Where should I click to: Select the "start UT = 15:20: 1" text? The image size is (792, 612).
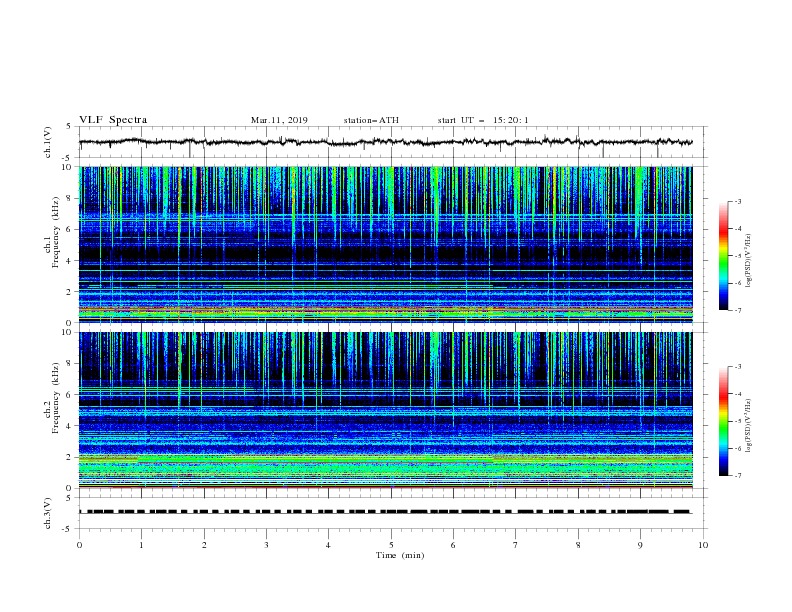coord(483,120)
